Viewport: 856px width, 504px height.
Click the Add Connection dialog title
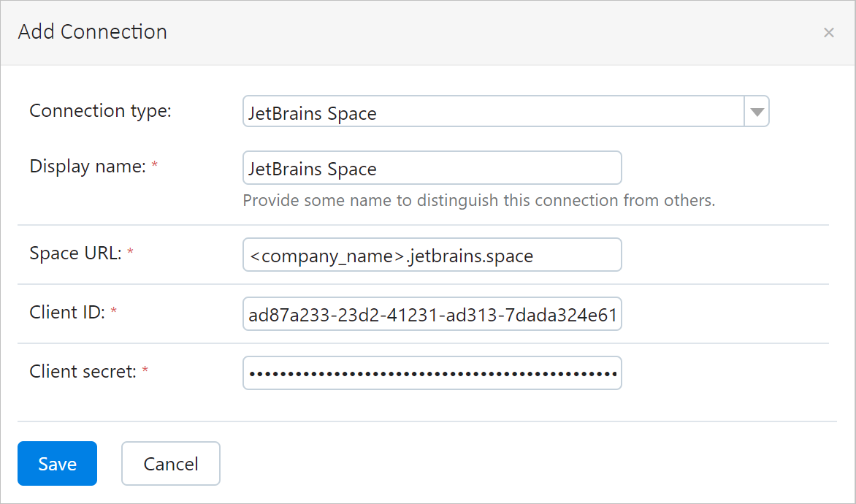click(92, 31)
